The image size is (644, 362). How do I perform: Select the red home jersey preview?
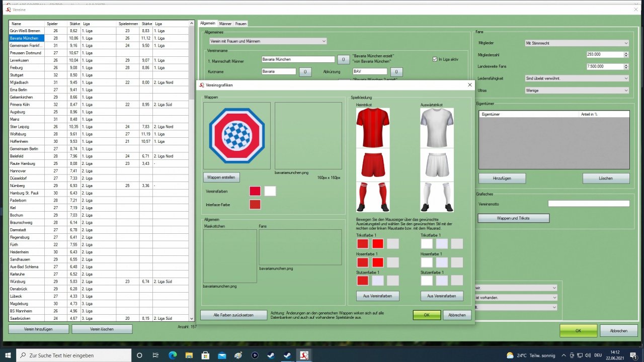373,128
